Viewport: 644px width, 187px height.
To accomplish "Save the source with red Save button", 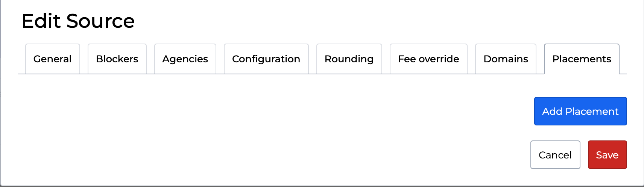I will click(x=607, y=155).
